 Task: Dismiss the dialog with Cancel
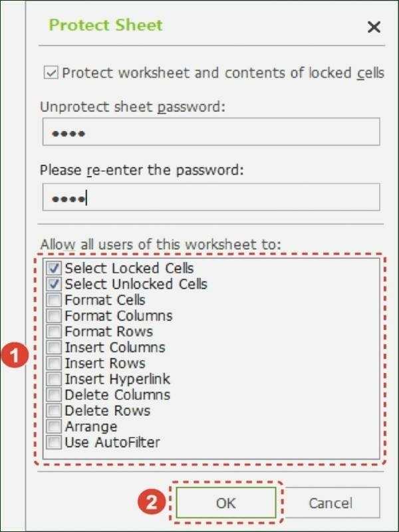tap(332, 504)
